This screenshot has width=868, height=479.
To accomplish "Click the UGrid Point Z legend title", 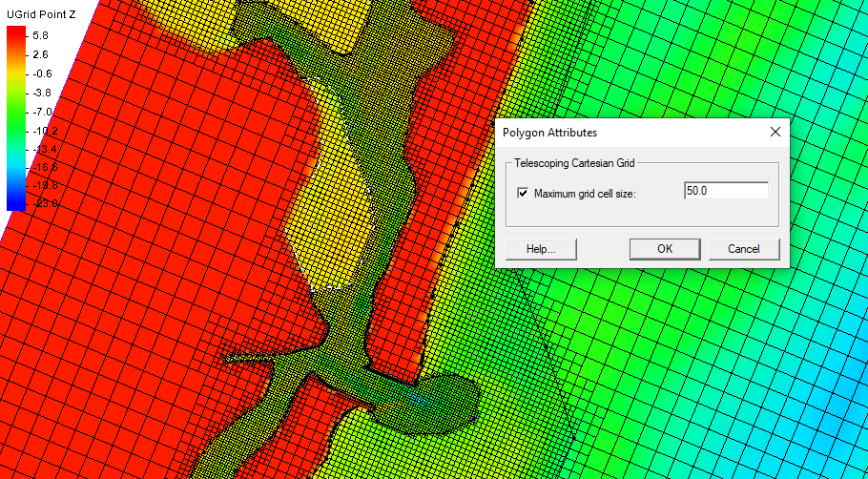I will pyautogui.click(x=40, y=15).
